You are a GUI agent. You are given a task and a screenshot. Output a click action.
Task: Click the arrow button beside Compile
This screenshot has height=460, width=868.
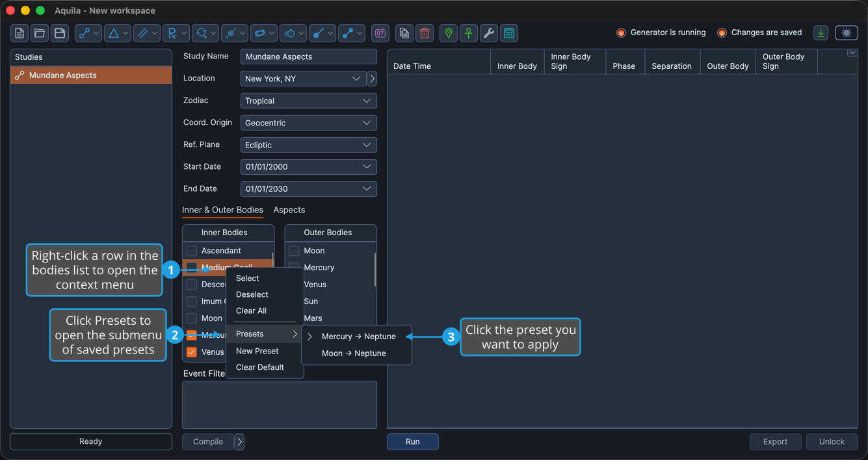pos(239,442)
